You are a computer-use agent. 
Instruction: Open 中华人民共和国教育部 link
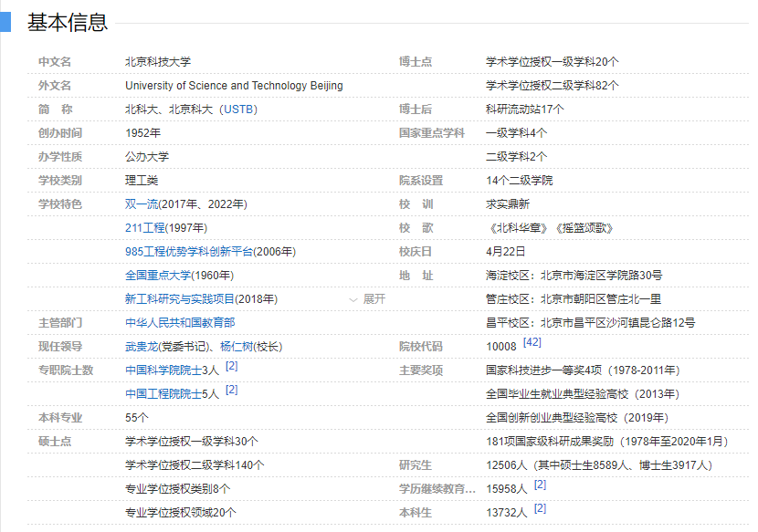179,323
